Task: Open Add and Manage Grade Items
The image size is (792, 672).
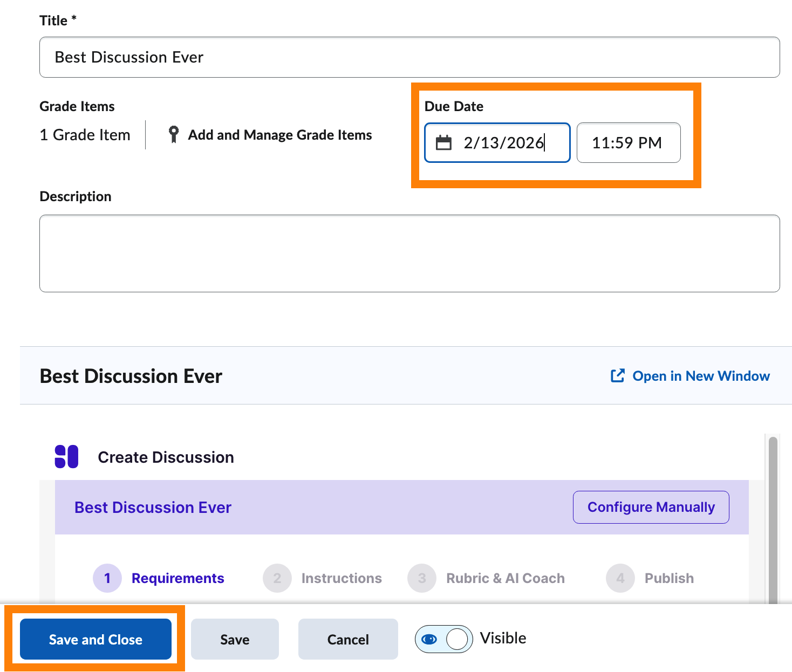Action: pyautogui.click(x=279, y=134)
